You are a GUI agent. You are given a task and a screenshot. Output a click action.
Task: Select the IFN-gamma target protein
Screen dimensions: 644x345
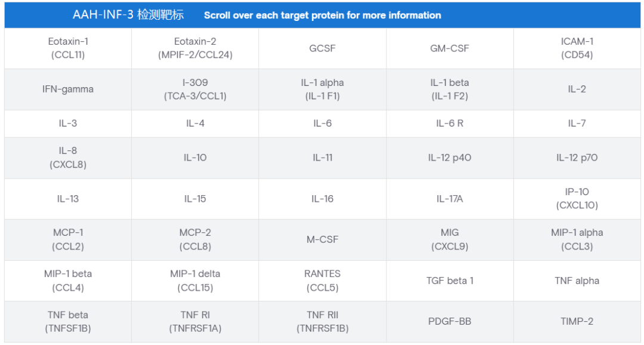(x=68, y=89)
